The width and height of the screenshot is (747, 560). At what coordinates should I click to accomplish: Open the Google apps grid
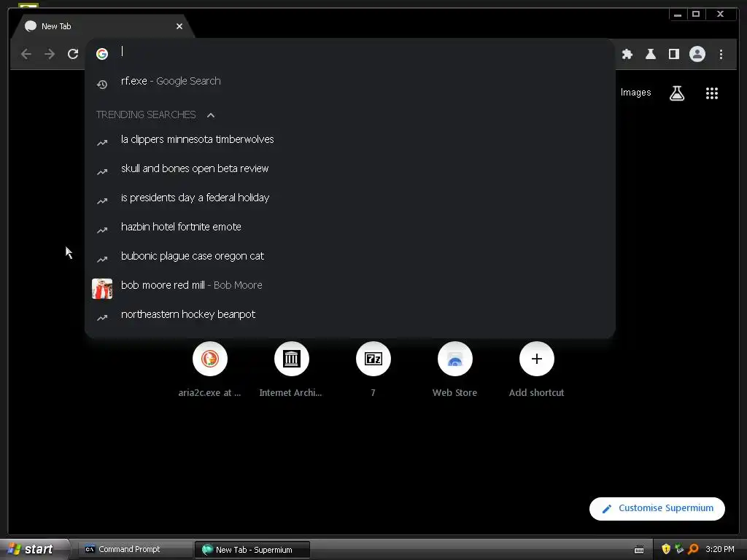(x=712, y=93)
